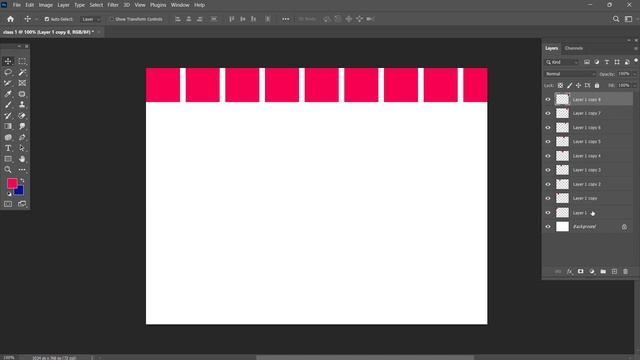The image size is (640, 360).
Task: Select the Eyedropper tool
Action: tap(8, 94)
